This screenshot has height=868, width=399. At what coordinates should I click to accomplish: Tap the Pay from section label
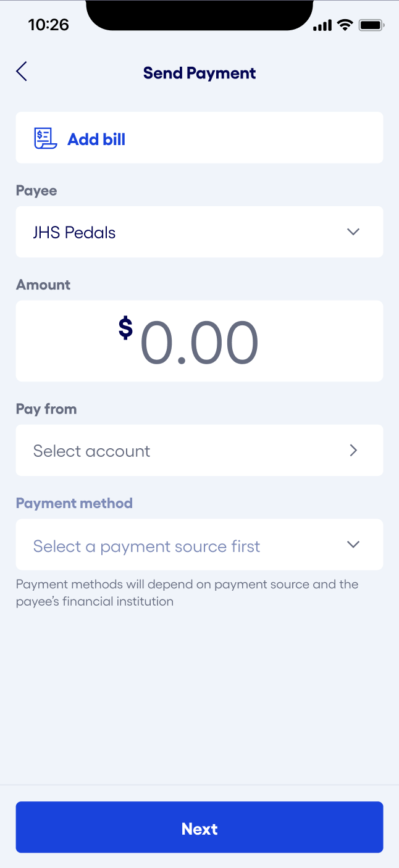pos(46,409)
